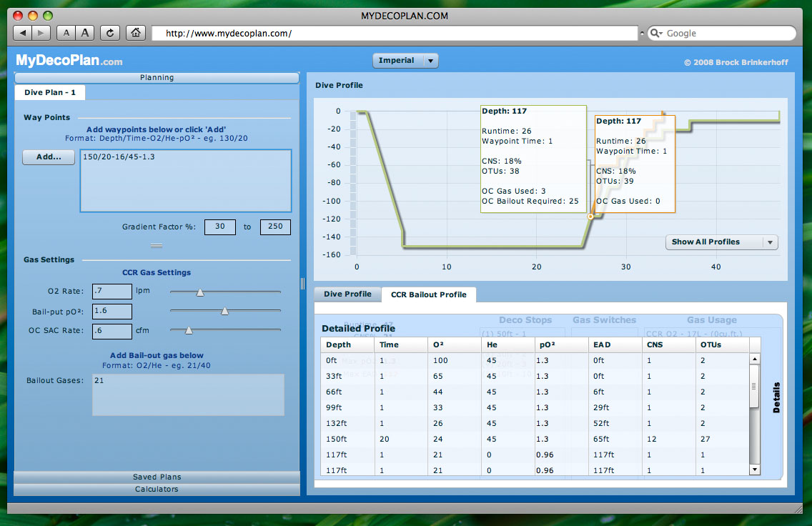The image size is (812, 526).
Task: Click the OTUs column header
Action: 723,344
